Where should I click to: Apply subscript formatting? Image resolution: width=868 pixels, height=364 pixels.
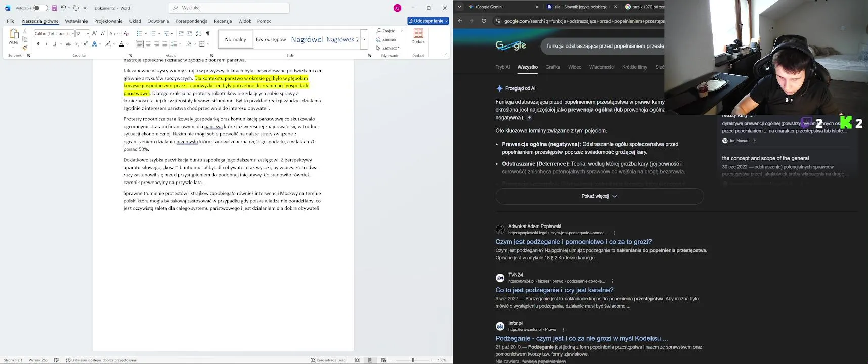pos(77,44)
